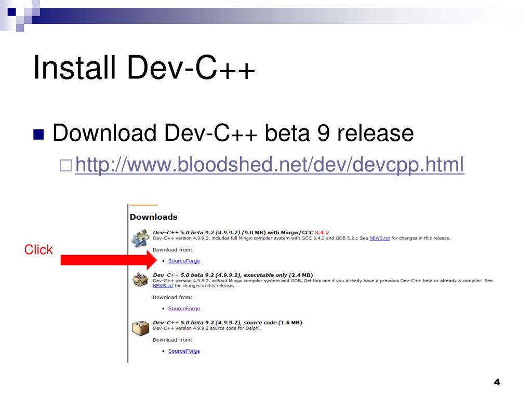Click the puzzle piece icon for full Dev-C++ package
The image size is (532, 399).
pyautogui.click(x=140, y=238)
